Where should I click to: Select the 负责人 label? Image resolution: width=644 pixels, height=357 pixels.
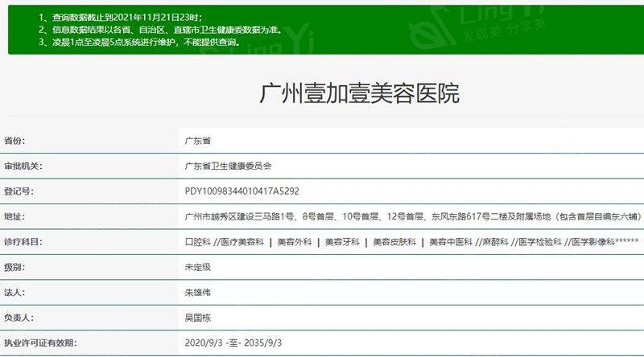(x=19, y=318)
